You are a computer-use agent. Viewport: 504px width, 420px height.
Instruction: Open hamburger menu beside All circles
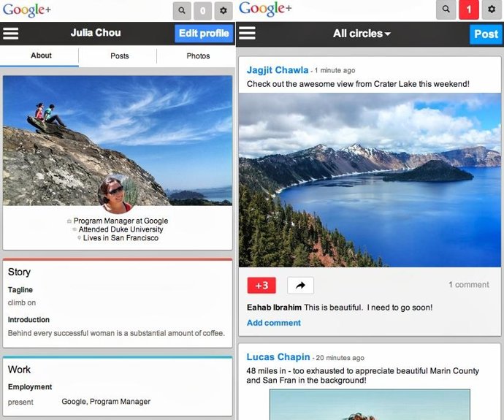coord(247,33)
